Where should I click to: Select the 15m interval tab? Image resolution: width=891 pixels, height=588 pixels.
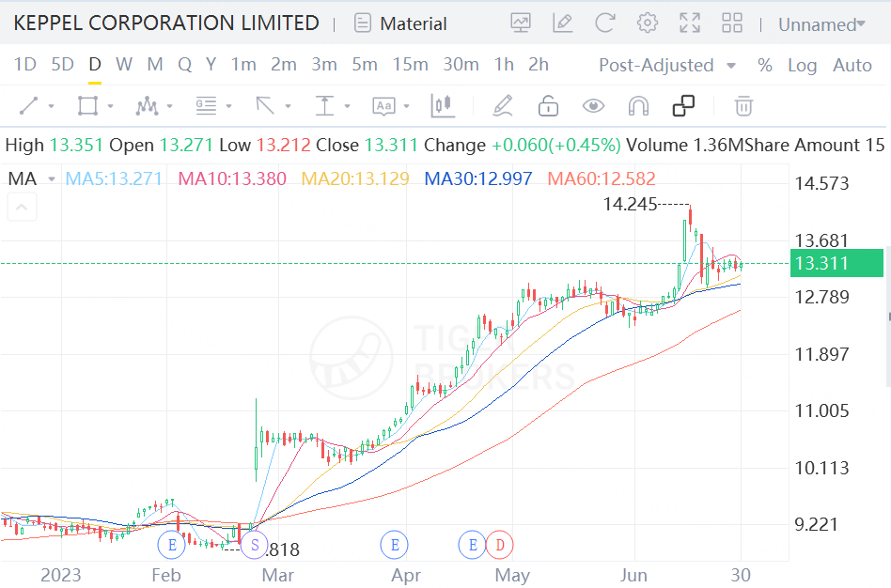click(x=411, y=65)
